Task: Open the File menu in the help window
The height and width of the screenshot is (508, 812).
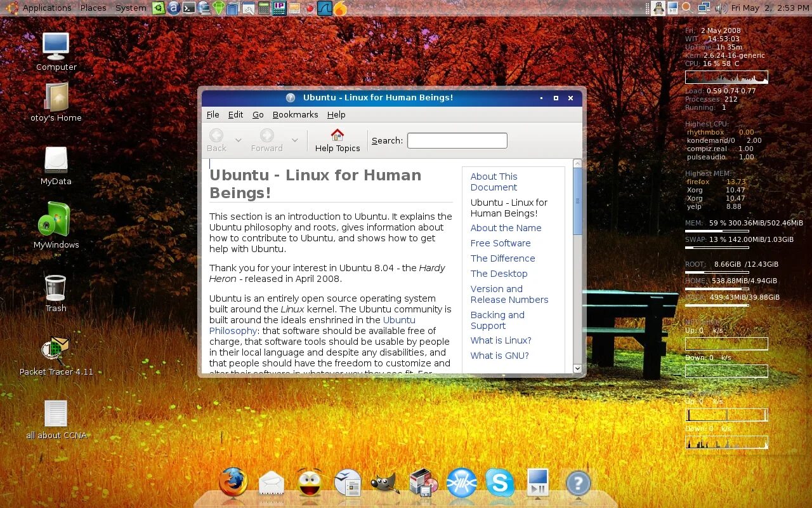Action: click(213, 114)
